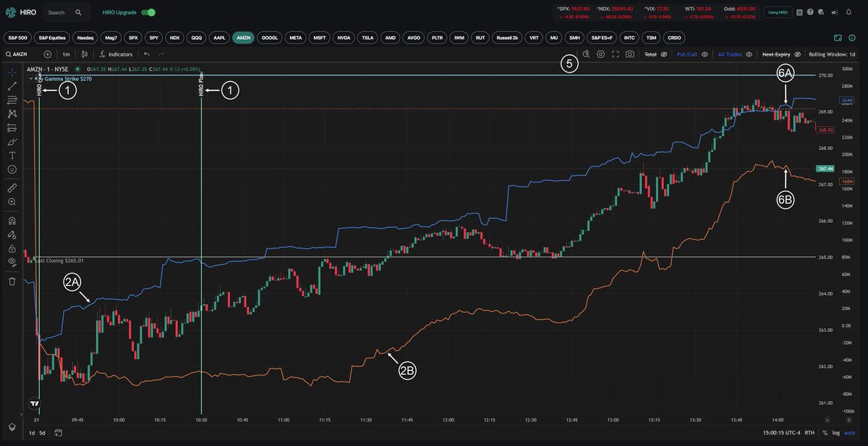
Task: Collapse the Key Gamma Strike legend chevron
Action: coord(31,78)
